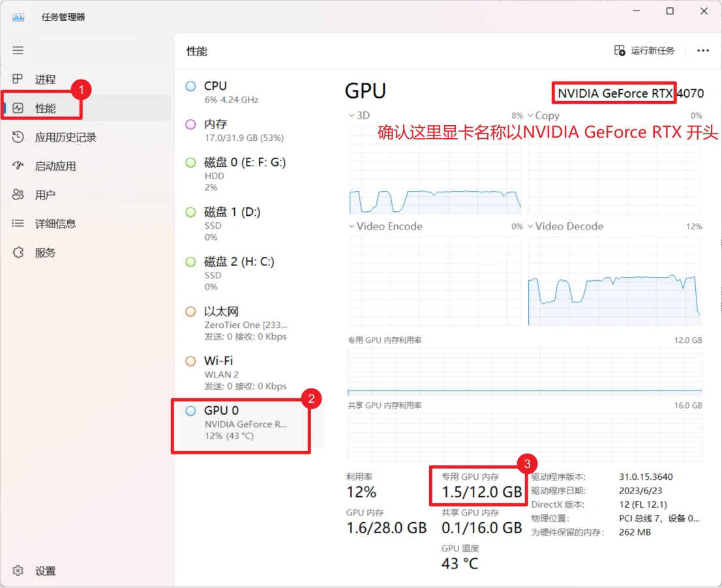Open the Processes (进程) page
The width and height of the screenshot is (722, 588).
pos(45,80)
